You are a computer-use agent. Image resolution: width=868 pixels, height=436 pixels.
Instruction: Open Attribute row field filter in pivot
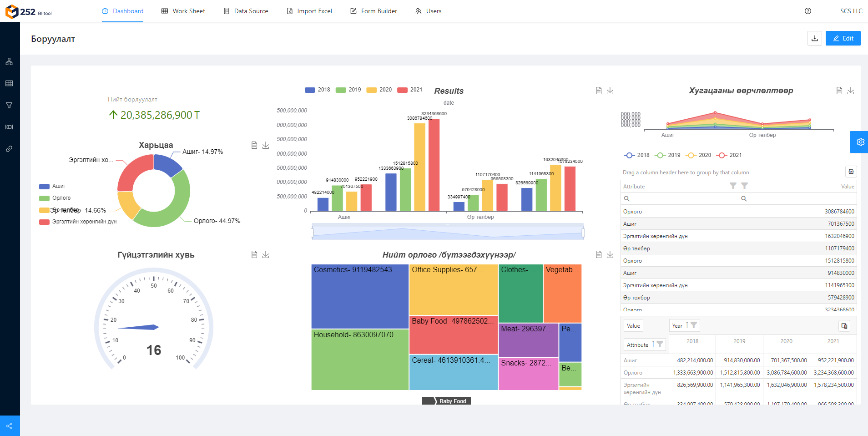click(x=660, y=345)
